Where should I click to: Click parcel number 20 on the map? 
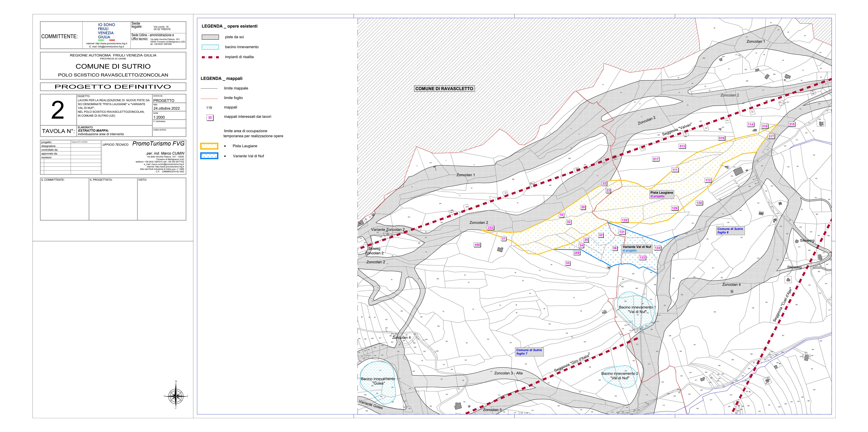pos(583,207)
